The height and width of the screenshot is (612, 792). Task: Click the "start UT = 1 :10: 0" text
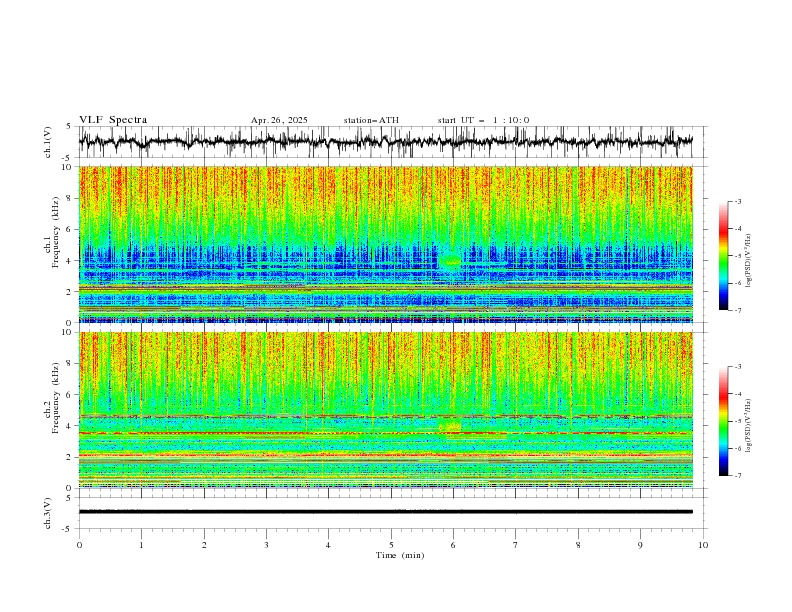(x=483, y=120)
